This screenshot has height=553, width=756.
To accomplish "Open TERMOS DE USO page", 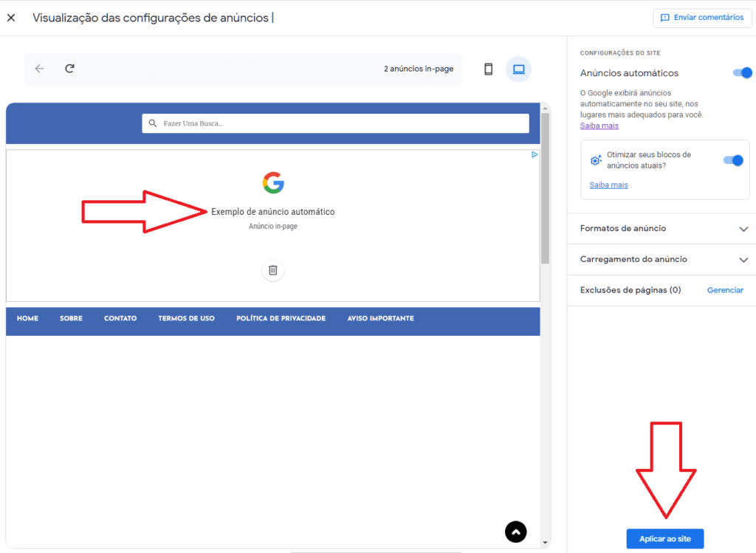I will tap(186, 318).
